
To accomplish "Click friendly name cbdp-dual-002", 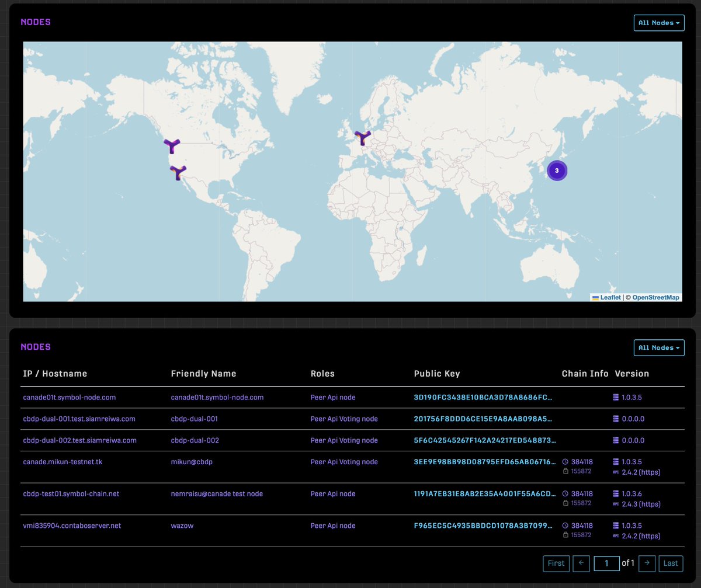I will 196,440.
